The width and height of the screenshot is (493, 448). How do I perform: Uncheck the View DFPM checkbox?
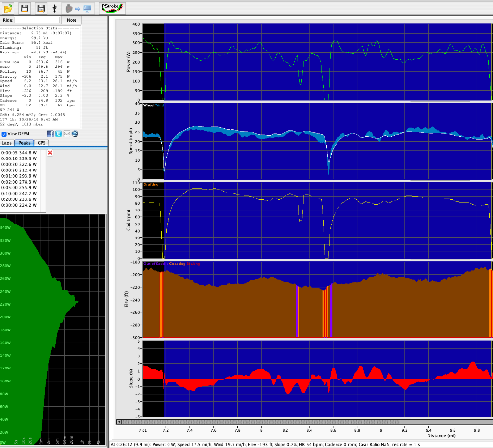click(4, 134)
